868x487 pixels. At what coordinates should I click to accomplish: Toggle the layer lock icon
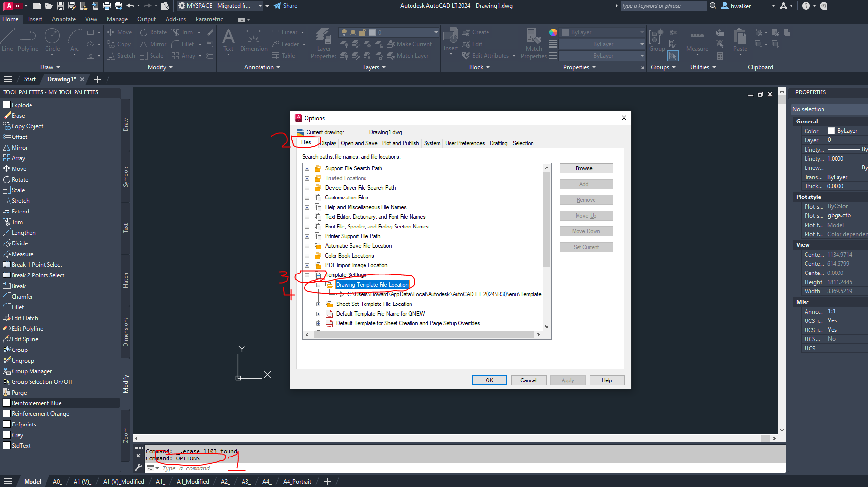coord(362,32)
